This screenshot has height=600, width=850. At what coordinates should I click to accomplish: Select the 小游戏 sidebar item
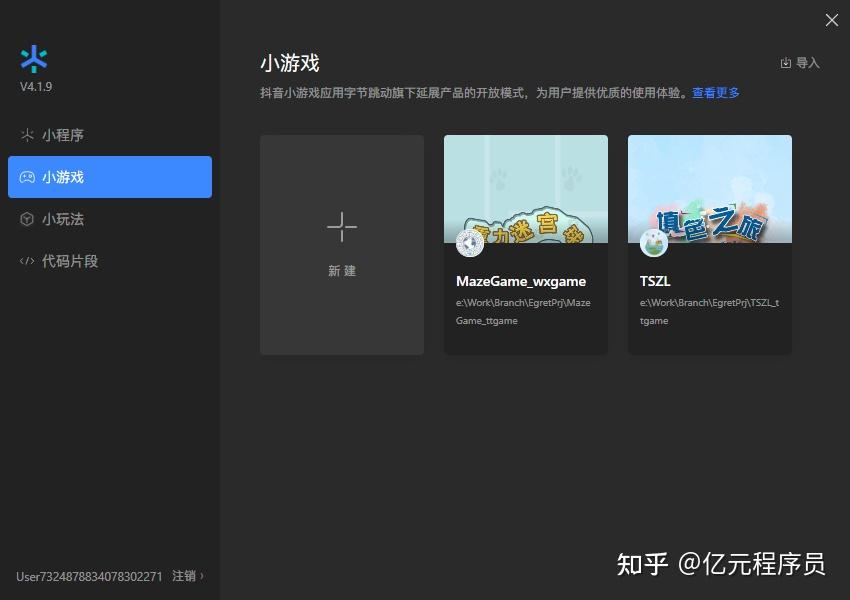click(110, 177)
